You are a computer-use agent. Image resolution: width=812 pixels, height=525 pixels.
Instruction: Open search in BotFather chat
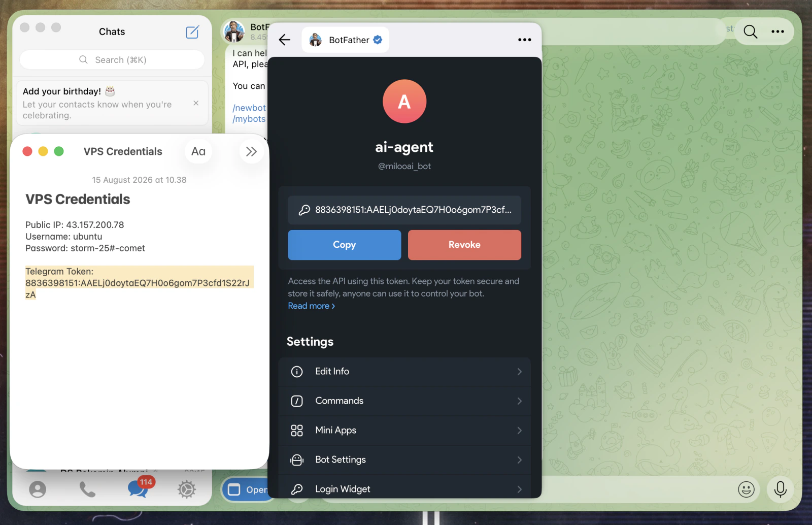[x=751, y=31]
